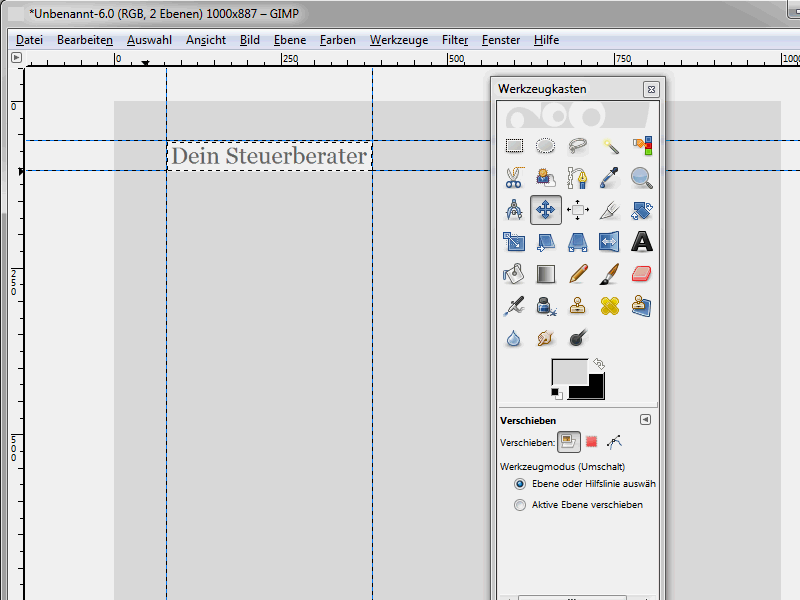Select the Text tool
This screenshot has width=800, height=600.
642,242
